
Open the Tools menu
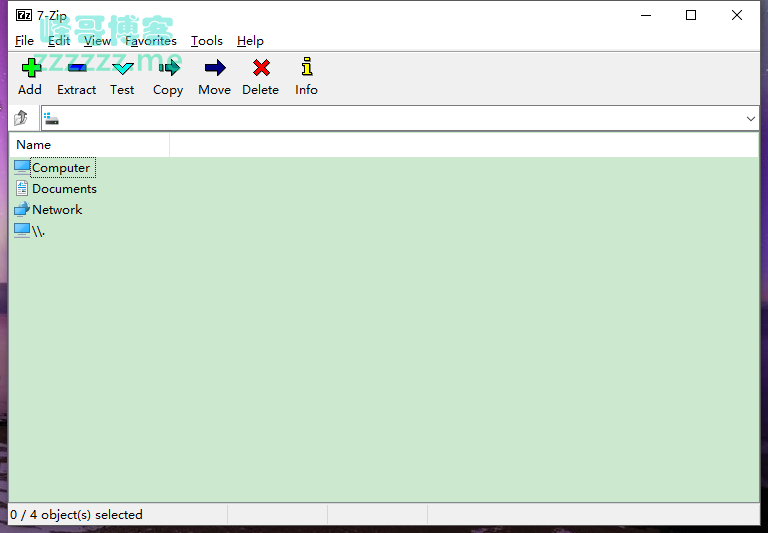coord(207,41)
